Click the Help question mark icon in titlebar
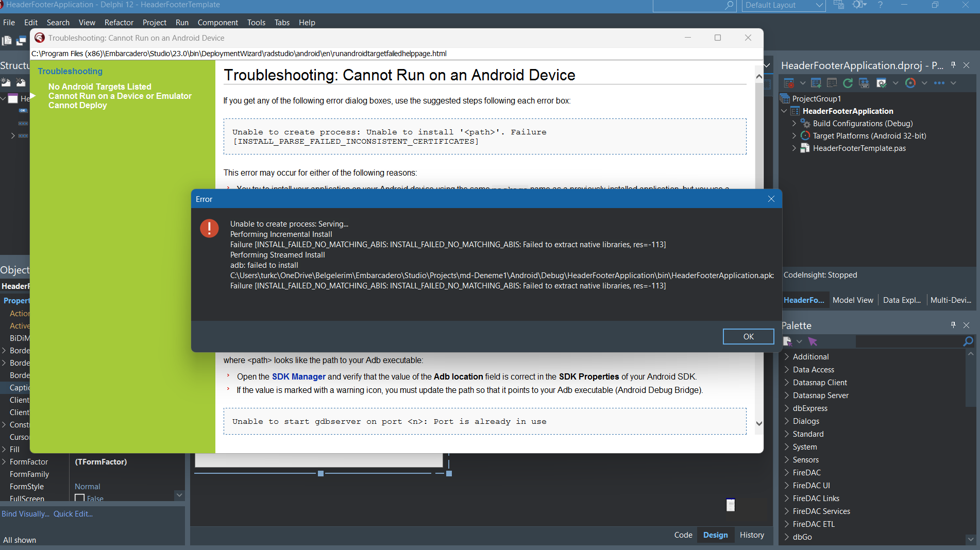This screenshot has width=980, height=550. click(x=881, y=5)
